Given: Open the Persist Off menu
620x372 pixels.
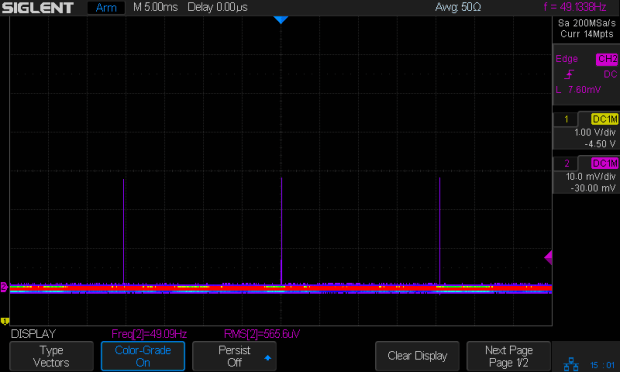Looking at the screenshot, I should pos(234,356).
